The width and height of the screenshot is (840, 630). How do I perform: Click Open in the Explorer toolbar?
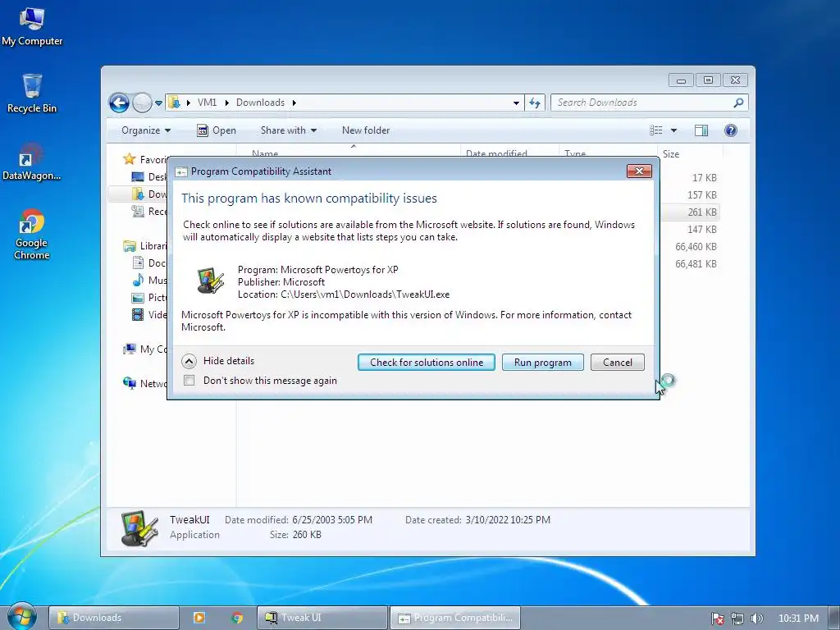click(x=217, y=130)
